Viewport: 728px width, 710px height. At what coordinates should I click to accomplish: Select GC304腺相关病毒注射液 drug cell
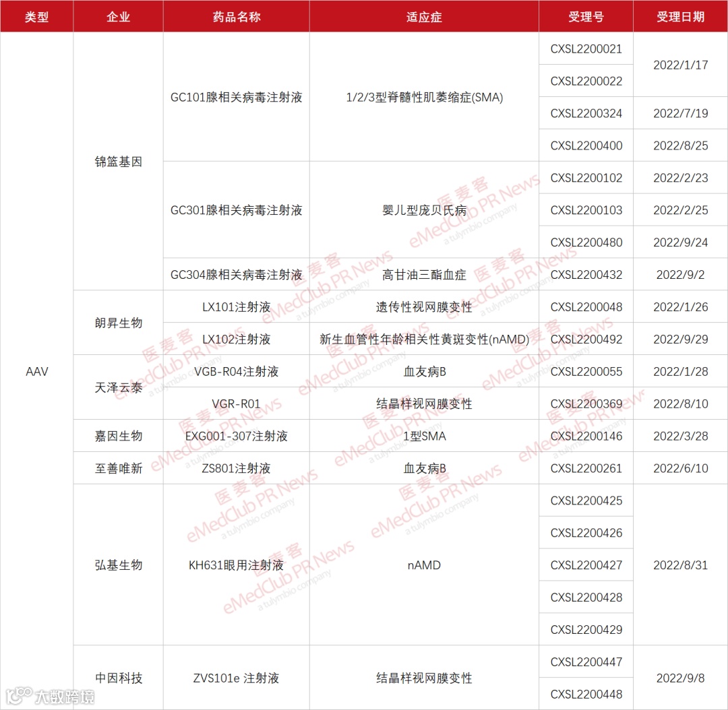pyautogui.click(x=237, y=274)
